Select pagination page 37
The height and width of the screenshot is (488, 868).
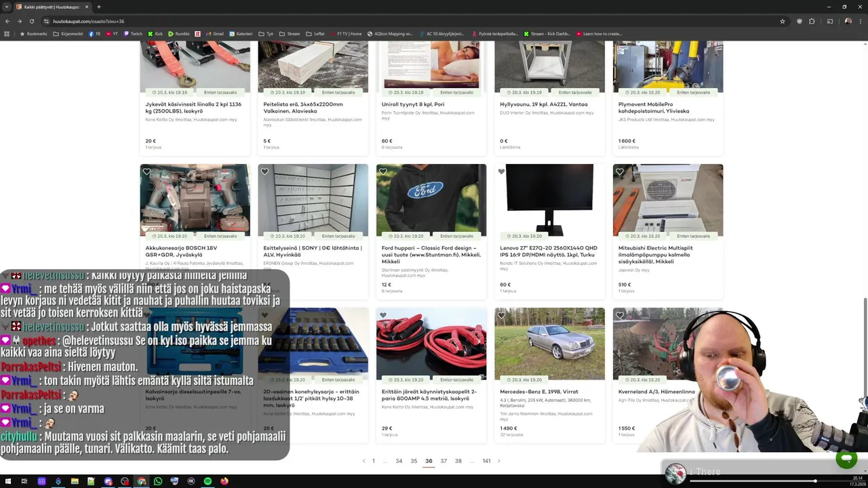click(x=443, y=461)
